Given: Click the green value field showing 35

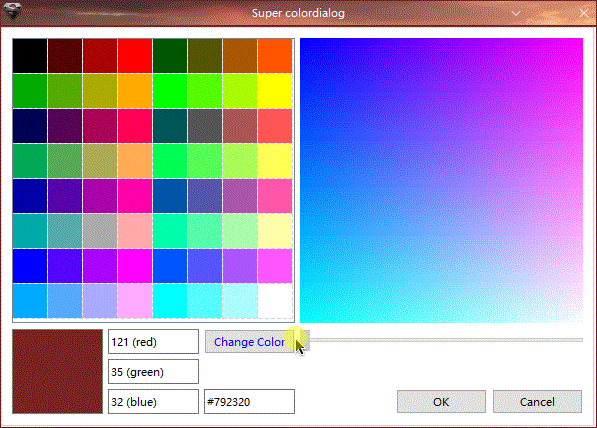Looking at the screenshot, I should [153, 371].
